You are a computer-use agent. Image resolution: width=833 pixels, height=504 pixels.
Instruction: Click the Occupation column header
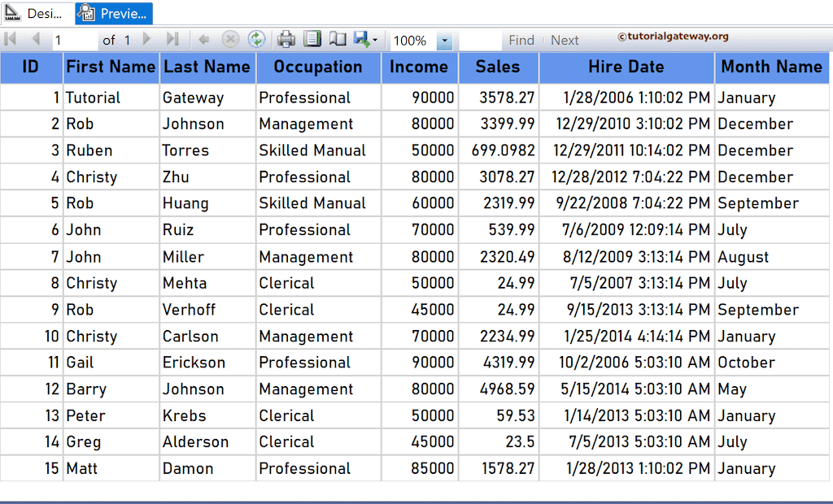coord(318,67)
